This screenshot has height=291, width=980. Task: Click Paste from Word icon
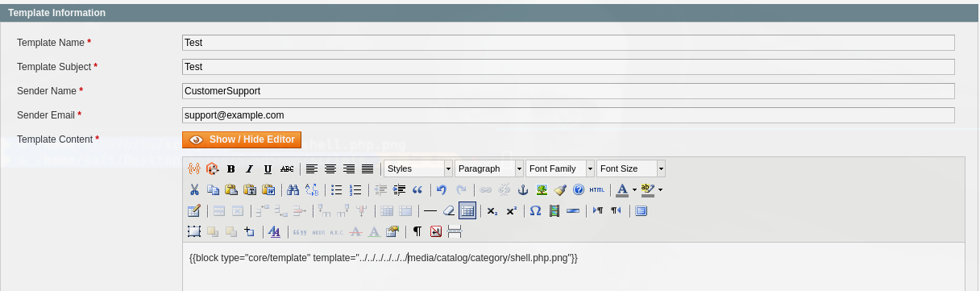(268, 190)
